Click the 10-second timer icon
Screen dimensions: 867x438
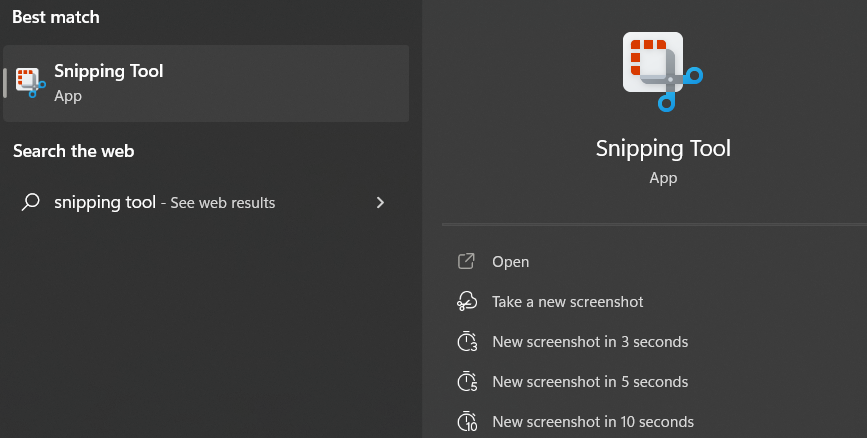[467, 421]
